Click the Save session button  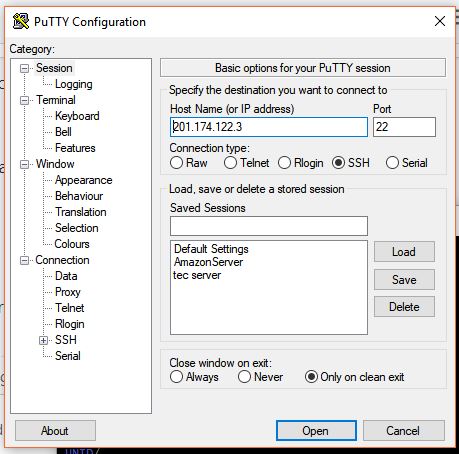404,280
